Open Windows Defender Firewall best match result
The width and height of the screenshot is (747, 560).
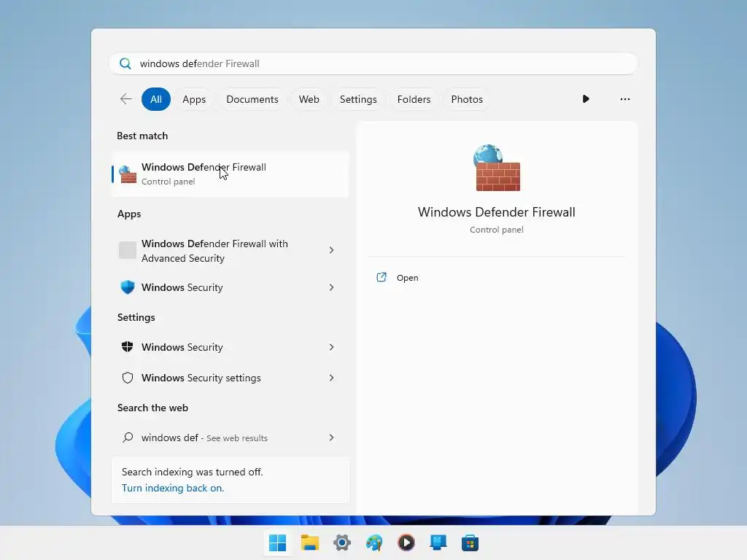coord(231,174)
